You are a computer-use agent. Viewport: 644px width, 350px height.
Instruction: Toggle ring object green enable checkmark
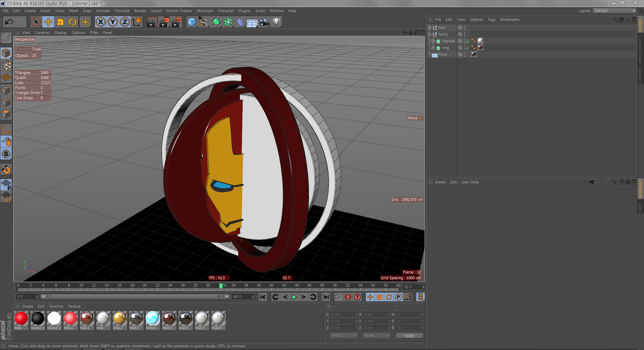(x=468, y=48)
